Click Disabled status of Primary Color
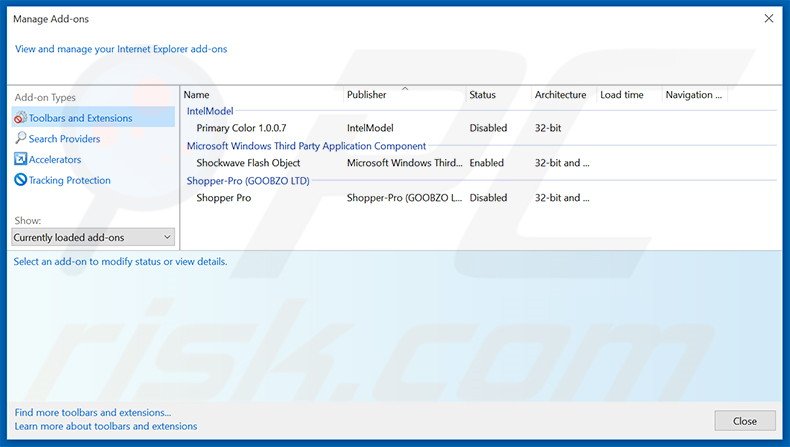This screenshot has width=790, height=447. (x=488, y=128)
